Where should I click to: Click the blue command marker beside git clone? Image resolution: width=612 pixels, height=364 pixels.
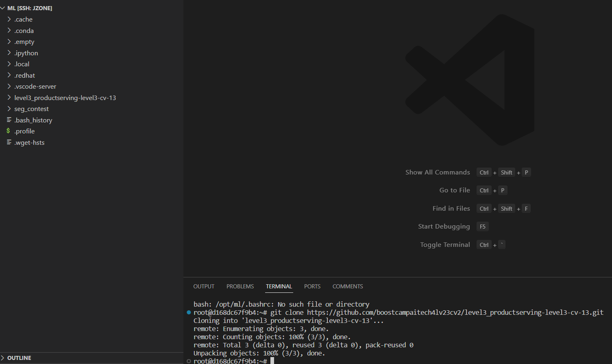pos(189,312)
